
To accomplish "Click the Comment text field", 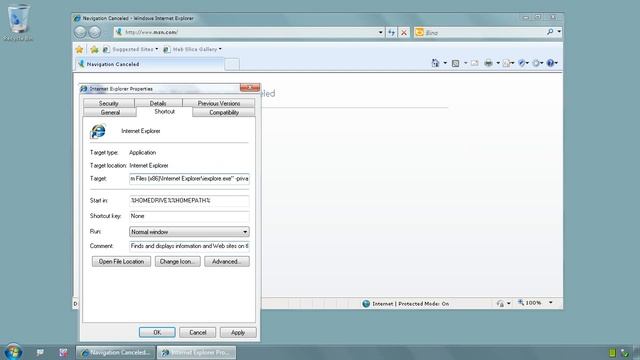I will [189, 246].
